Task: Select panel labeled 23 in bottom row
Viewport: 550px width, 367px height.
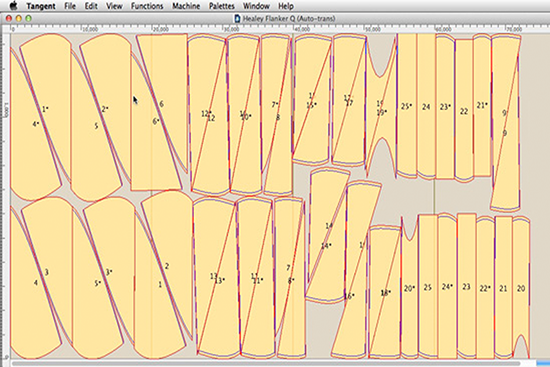Action: coord(466,287)
